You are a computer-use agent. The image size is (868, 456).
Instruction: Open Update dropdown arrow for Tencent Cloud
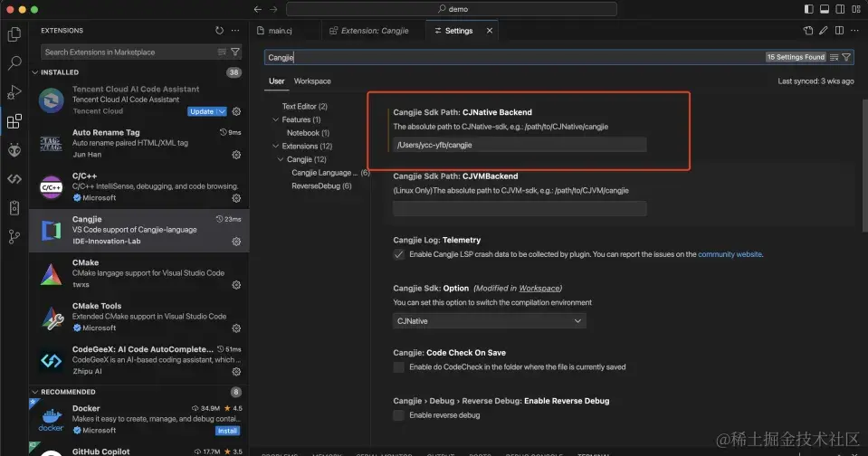pyautogui.click(x=222, y=111)
